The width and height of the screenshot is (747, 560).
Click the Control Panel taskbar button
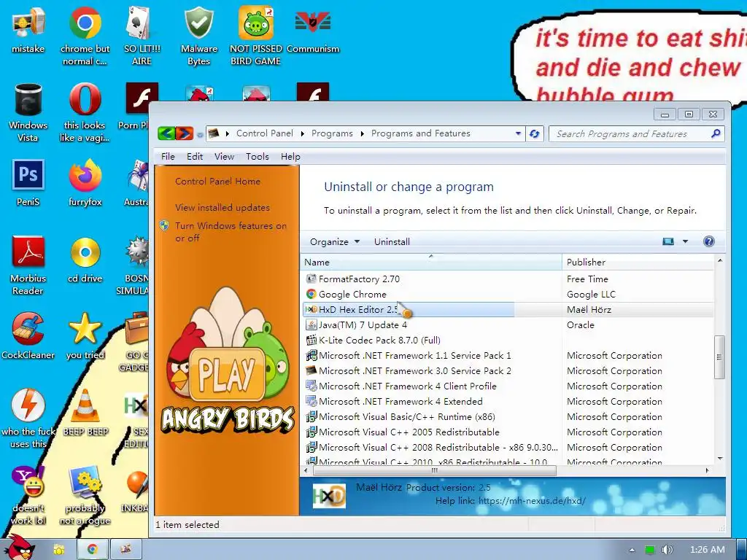coord(126,549)
